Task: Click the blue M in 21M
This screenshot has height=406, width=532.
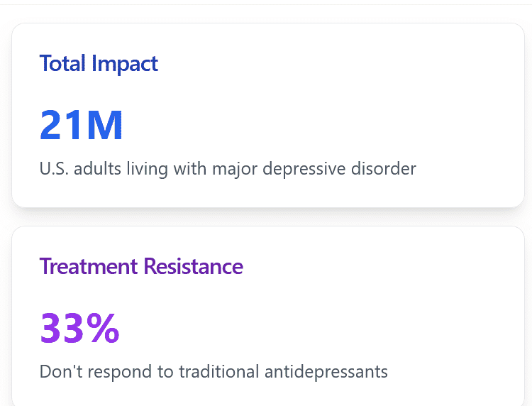Action: point(104,125)
